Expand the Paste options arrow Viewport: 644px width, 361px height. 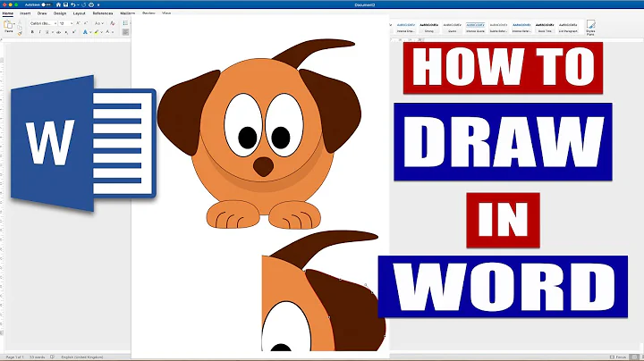pos(13,25)
